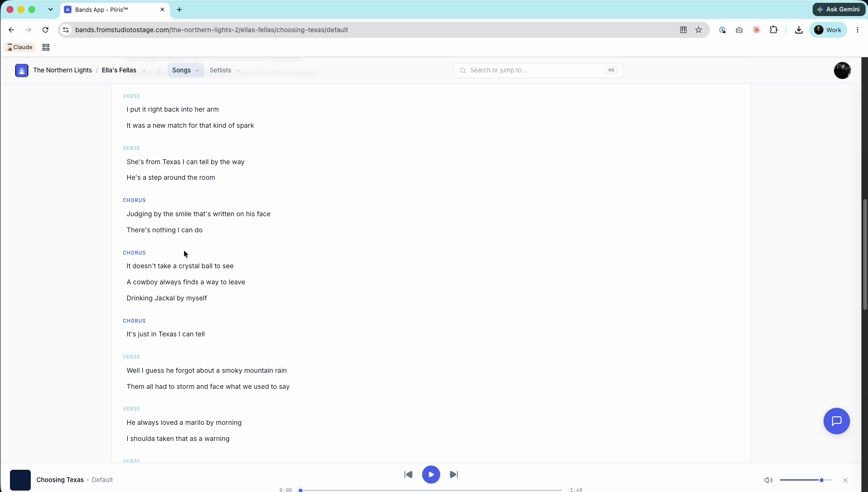Mute the player volume speaker icon
868x492 pixels.
click(768, 480)
